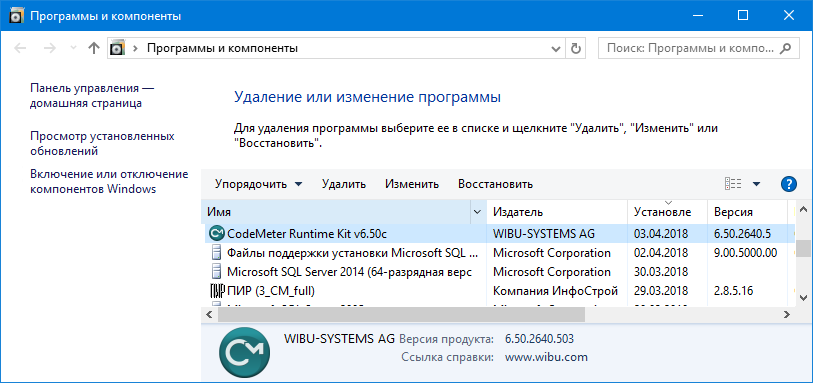Open Панель управления домашняя страница link
The image size is (813, 383).
(92, 95)
